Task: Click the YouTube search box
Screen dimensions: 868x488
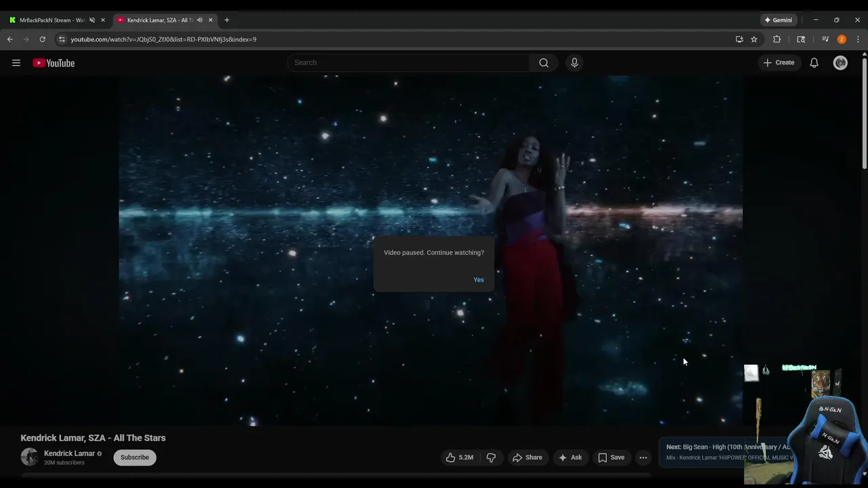Action: [409, 62]
